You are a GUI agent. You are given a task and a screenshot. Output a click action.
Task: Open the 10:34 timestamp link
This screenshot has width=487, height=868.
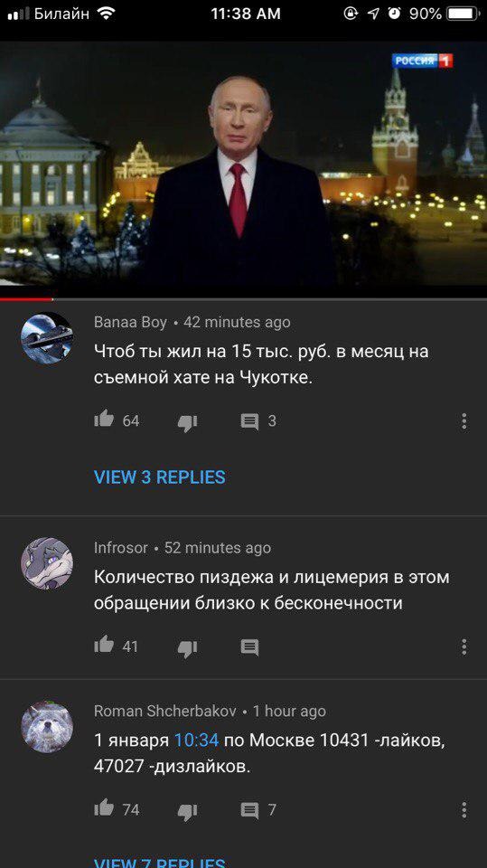[x=196, y=741]
